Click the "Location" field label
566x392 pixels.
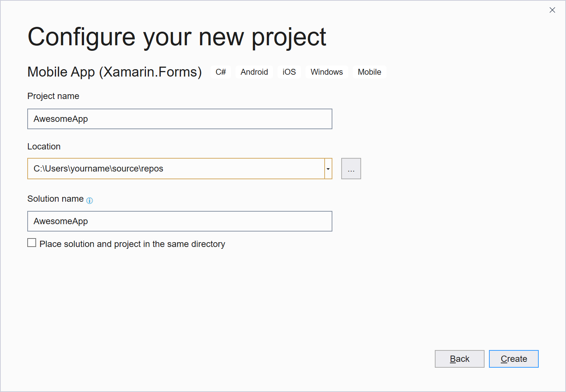pos(44,146)
